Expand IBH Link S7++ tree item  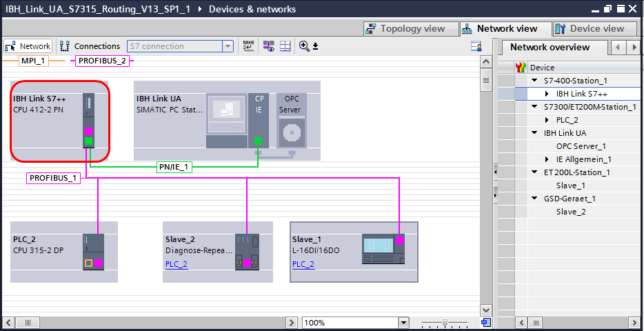[x=547, y=94]
